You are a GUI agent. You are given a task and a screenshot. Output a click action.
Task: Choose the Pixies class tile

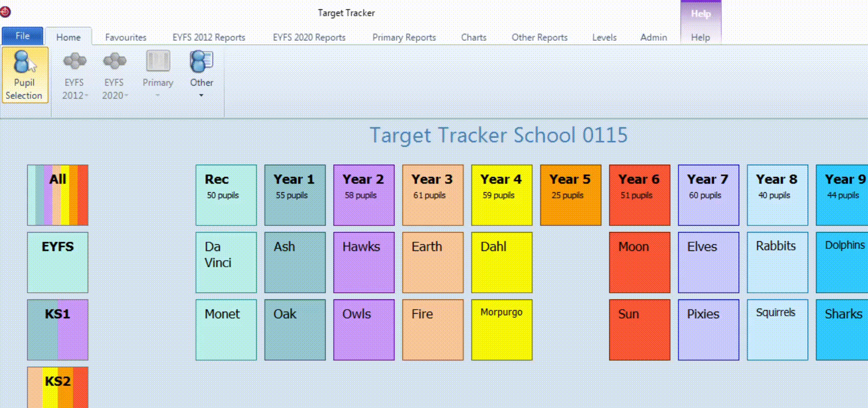click(708, 329)
